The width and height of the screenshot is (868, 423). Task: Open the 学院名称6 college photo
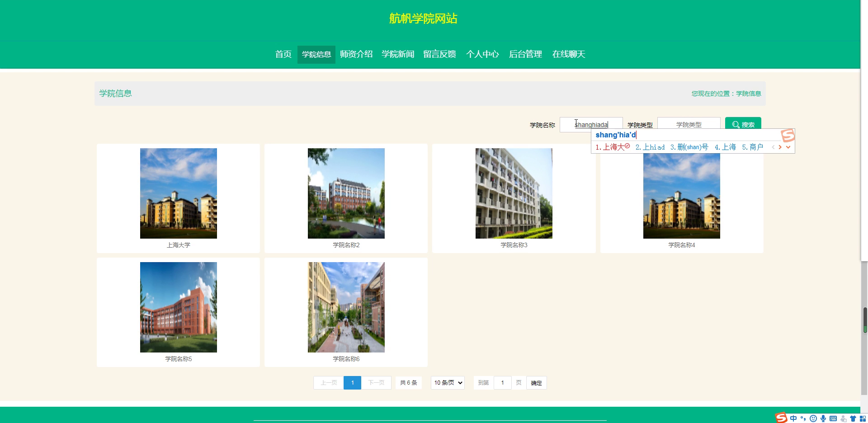click(346, 307)
